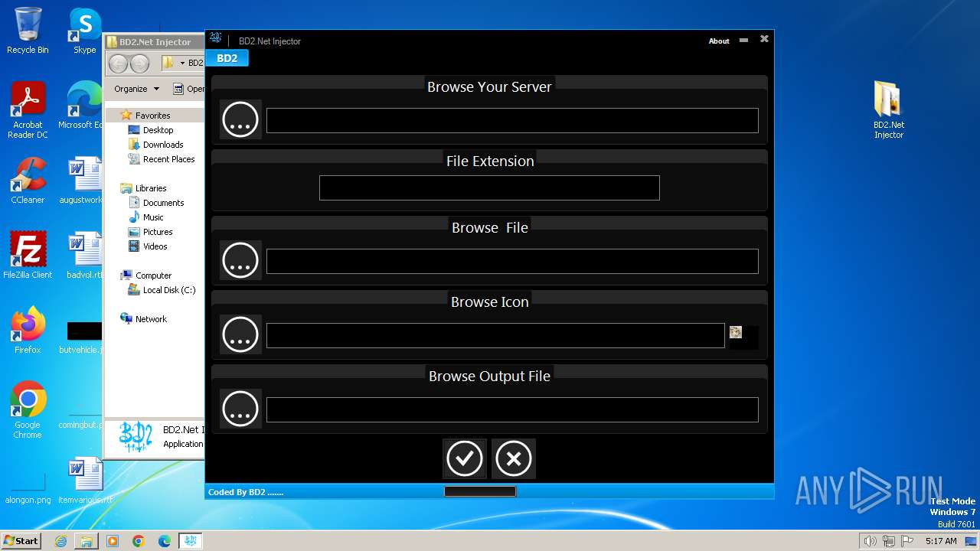The width and height of the screenshot is (980, 551).
Task: Select Network in Explorer navigation pane
Action: click(151, 319)
